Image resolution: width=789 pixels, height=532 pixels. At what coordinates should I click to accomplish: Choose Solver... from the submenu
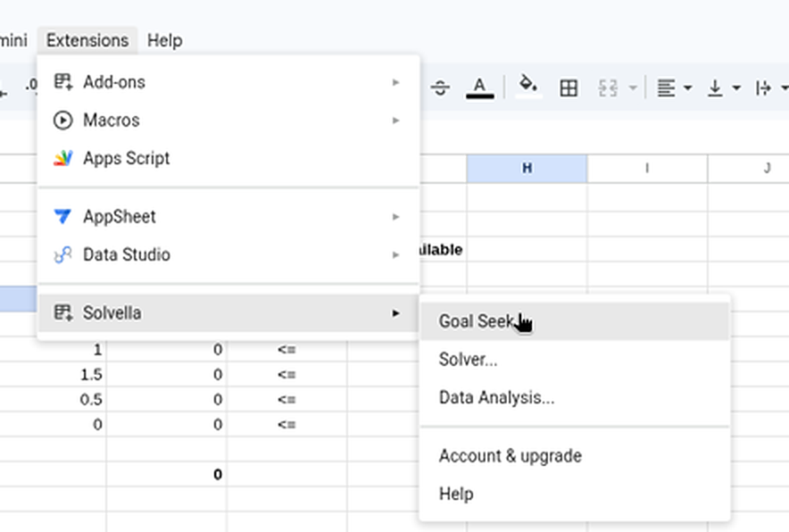574,360
